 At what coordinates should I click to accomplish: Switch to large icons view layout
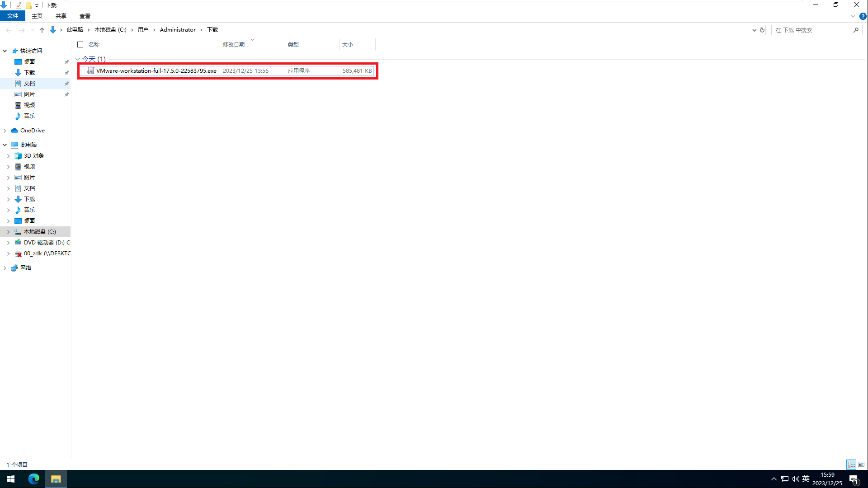(x=861, y=465)
